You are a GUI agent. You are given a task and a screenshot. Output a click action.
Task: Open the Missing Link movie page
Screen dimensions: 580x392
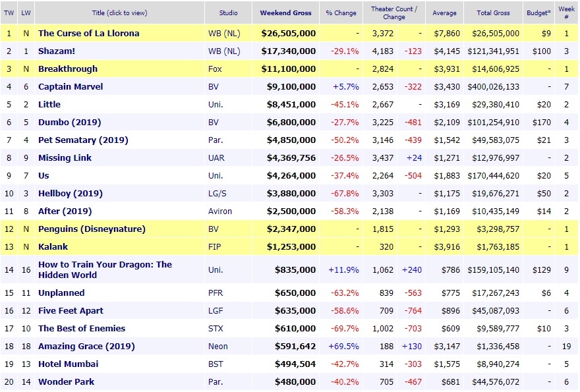[x=65, y=157]
